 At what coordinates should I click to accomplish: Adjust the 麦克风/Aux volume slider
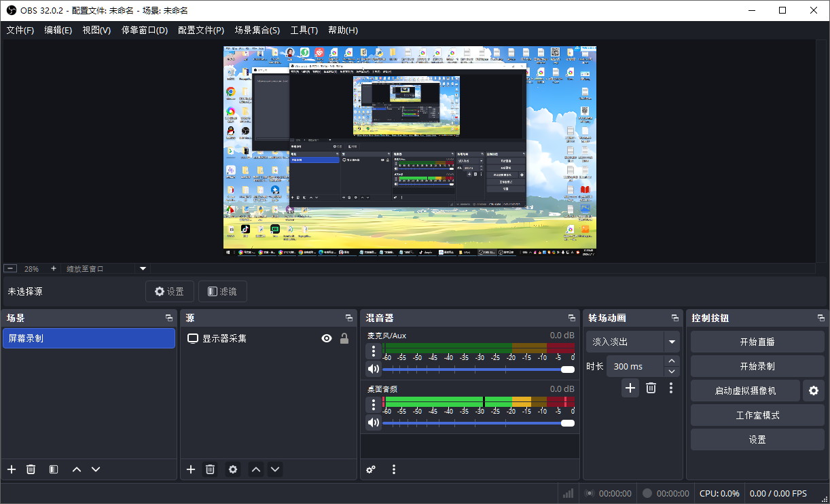click(479, 369)
